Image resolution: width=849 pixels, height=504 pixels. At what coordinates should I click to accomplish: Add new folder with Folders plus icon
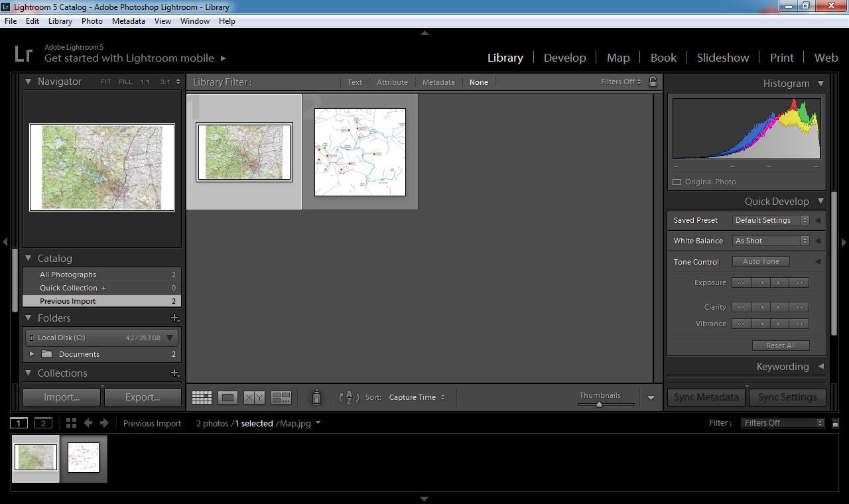tap(175, 318)
